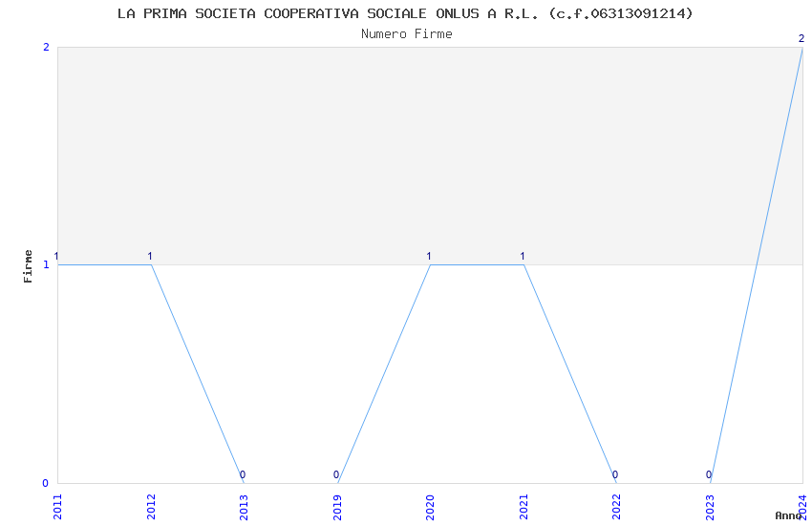Select the 2024 year tick label

pos(802,507)
